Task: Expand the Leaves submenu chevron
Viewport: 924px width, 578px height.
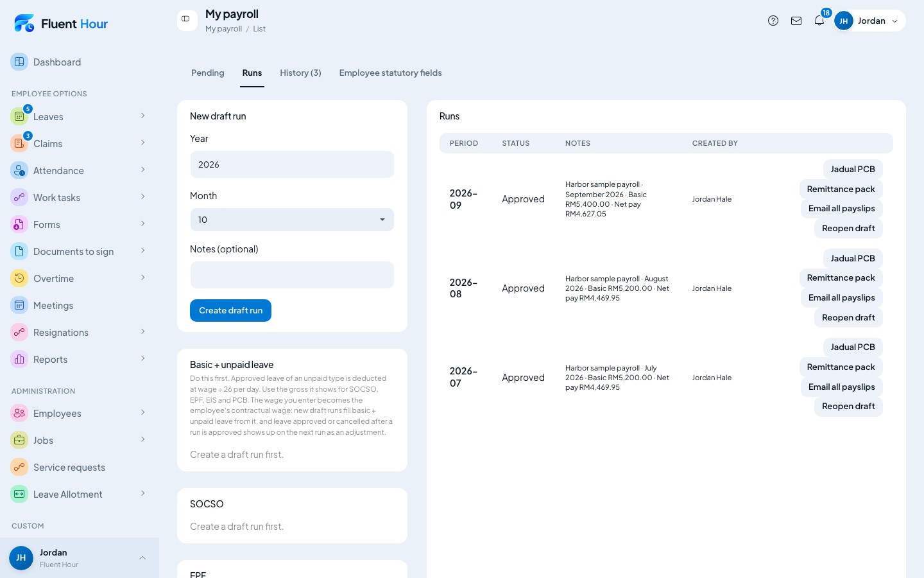Action: point(142,116)
